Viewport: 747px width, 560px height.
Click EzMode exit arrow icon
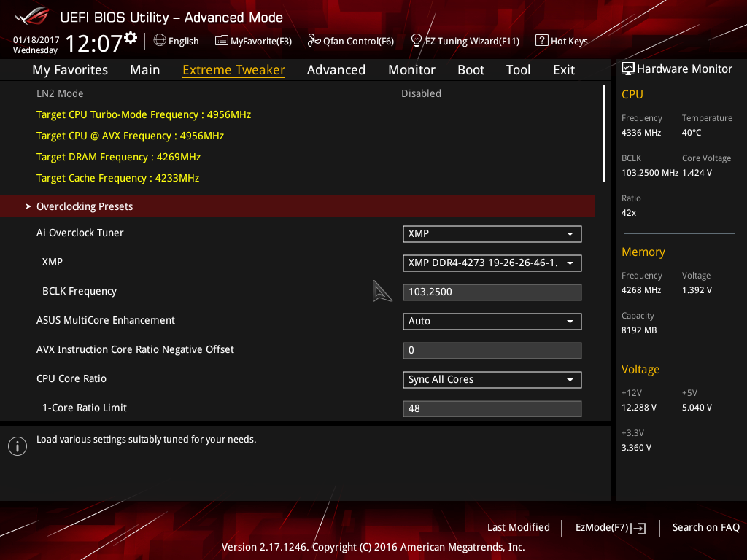[639, 528]
